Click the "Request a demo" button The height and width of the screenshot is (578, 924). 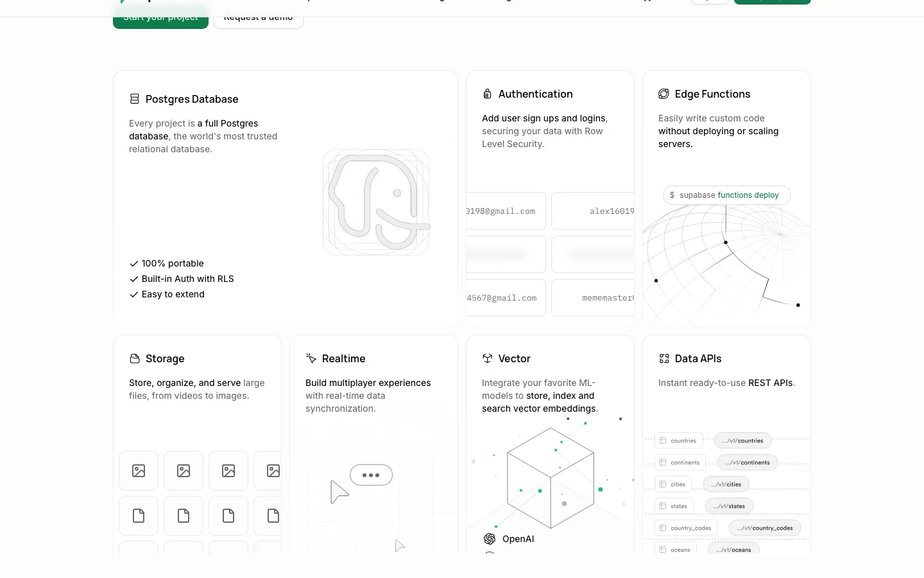point(259,17)
